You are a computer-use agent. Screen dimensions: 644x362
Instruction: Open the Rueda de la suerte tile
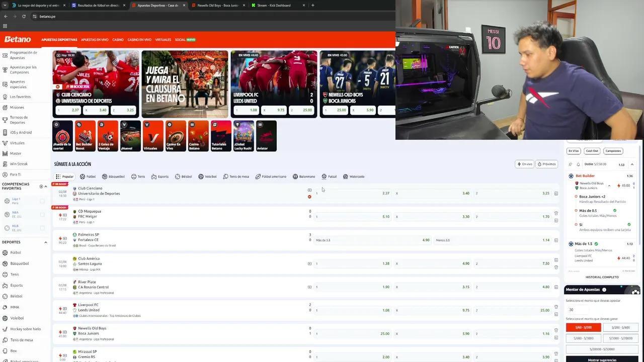coord(62,136)
